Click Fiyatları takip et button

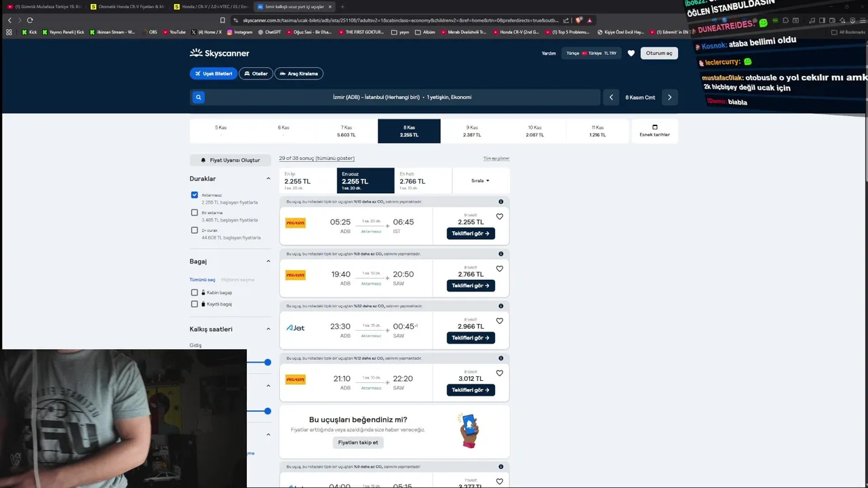(358, 442)
